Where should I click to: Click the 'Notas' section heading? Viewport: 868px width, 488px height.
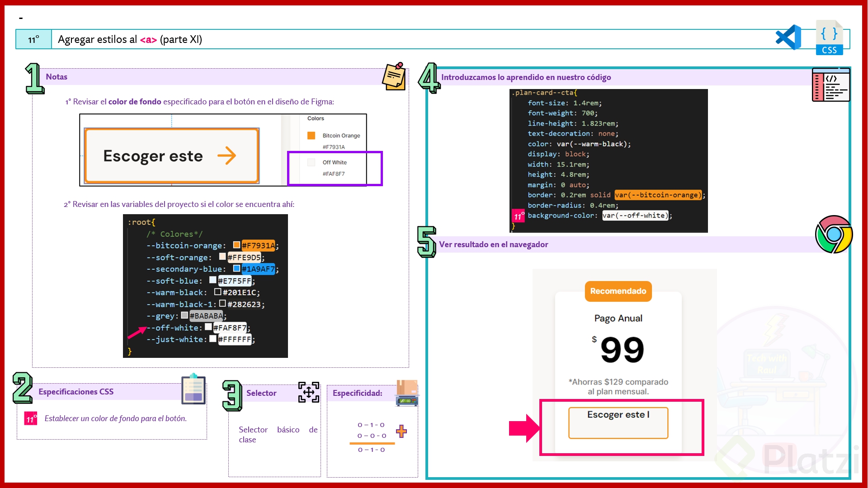tap(57, 77)
